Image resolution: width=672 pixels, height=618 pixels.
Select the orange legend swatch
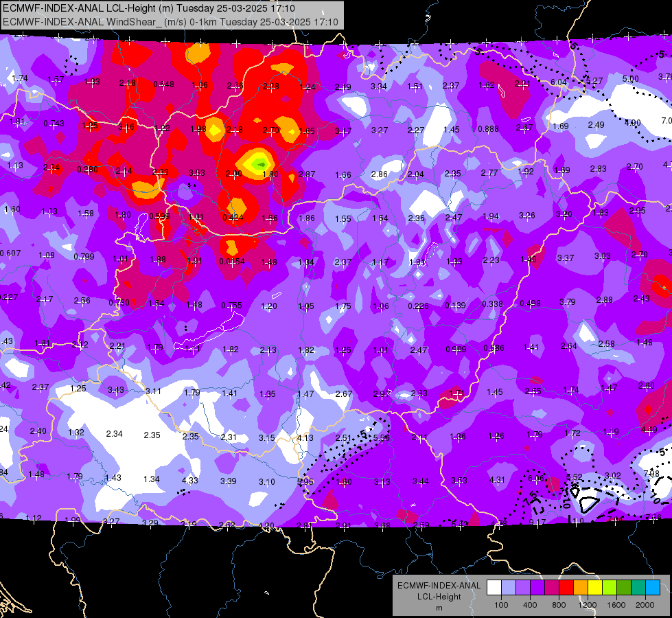581,588
